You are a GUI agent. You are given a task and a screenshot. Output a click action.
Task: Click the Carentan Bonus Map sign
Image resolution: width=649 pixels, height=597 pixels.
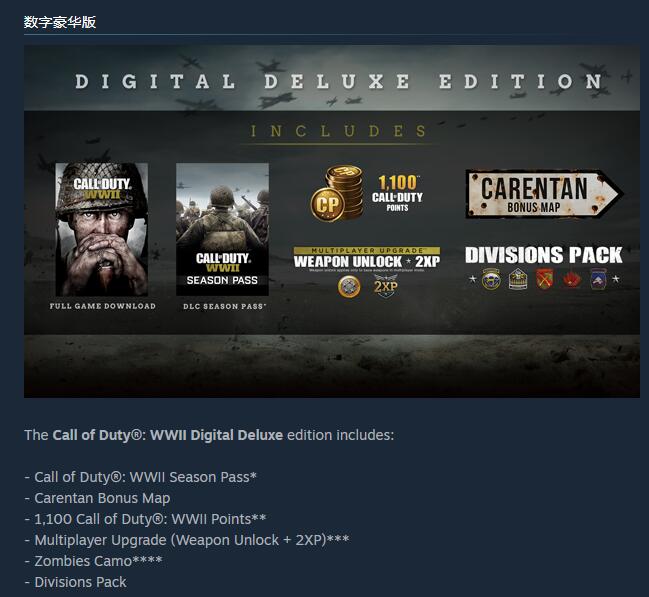tap(543, 194)
